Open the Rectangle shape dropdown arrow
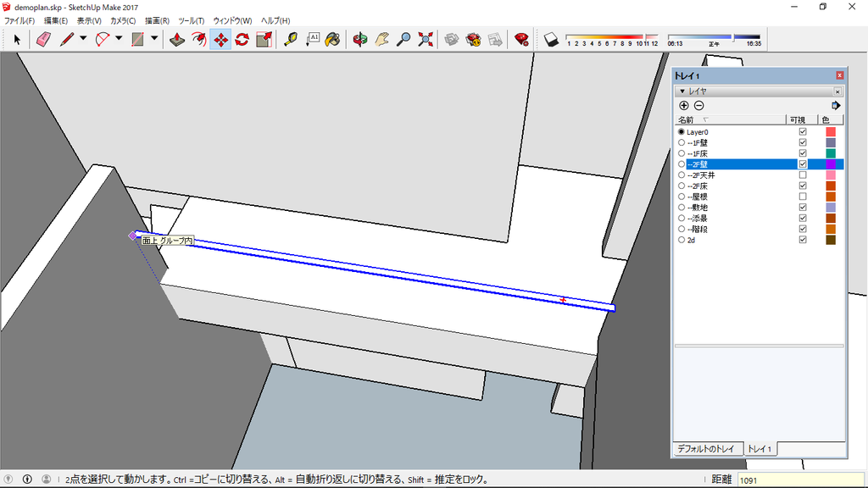Image resolution: width=868 pixels, height=488 pixels. [154, 39]
